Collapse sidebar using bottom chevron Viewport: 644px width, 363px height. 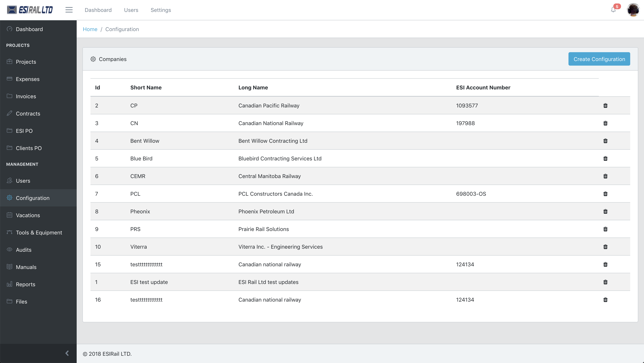[67, 353]
